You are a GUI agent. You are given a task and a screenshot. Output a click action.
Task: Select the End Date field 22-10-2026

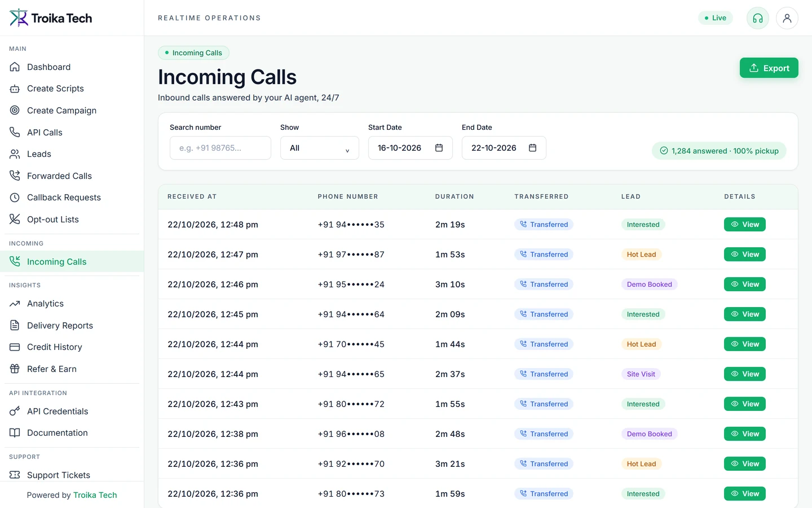(504, 148)
